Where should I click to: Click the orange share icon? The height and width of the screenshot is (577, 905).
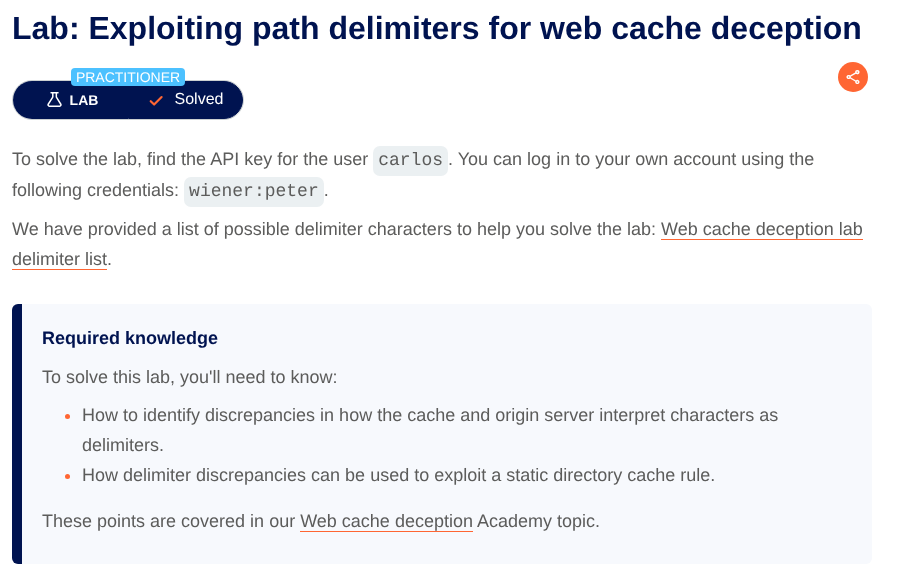pos(853,77)
